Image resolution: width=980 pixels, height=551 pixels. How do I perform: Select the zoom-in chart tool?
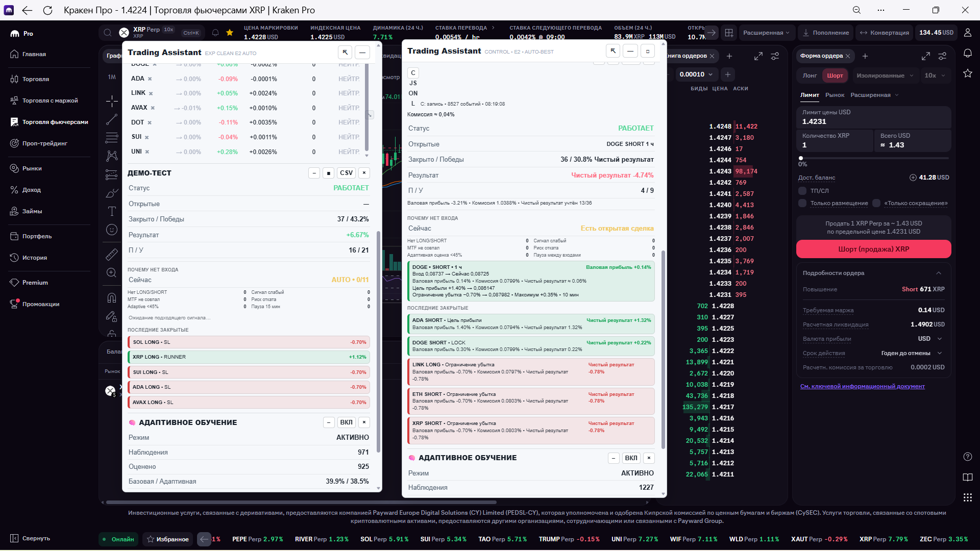coord(112,272)
